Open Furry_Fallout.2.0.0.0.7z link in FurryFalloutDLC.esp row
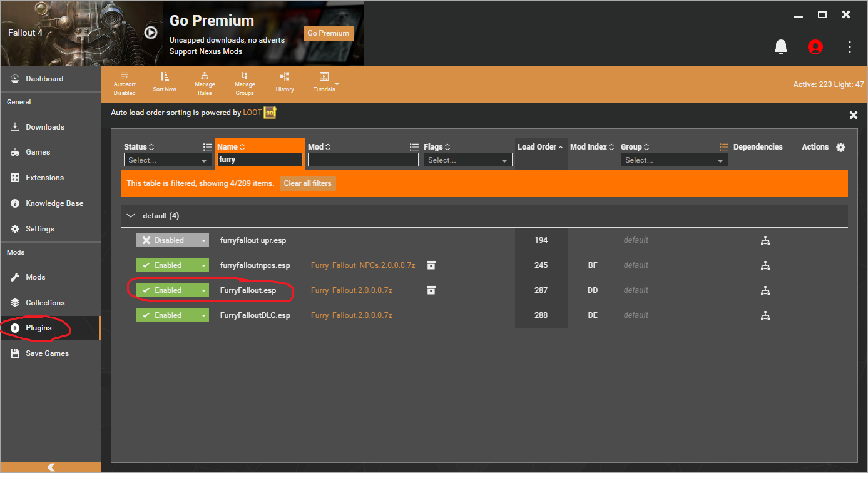The width and height of the screenshot is (868, 478). [x=352, y=315]
